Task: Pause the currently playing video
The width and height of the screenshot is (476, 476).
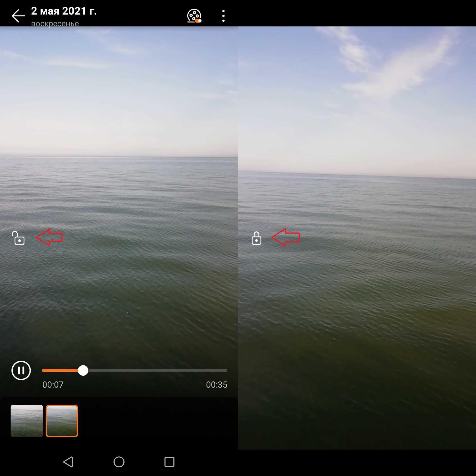Action: click(20, 370)
